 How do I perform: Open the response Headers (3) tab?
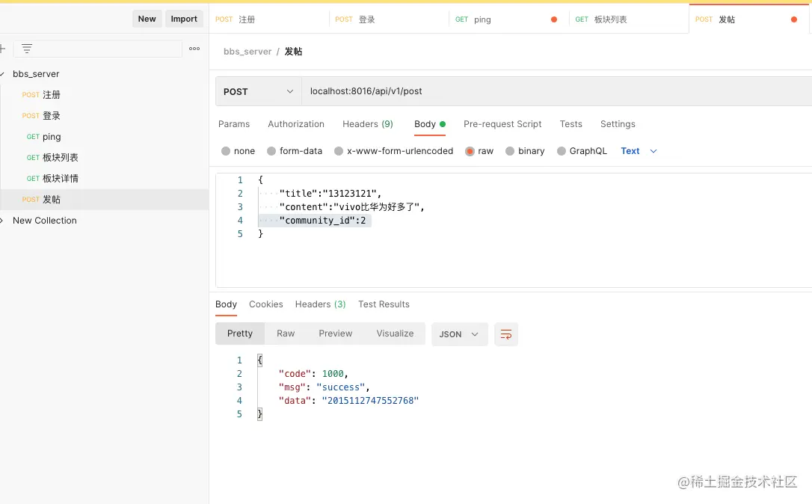tap(320, 304)
